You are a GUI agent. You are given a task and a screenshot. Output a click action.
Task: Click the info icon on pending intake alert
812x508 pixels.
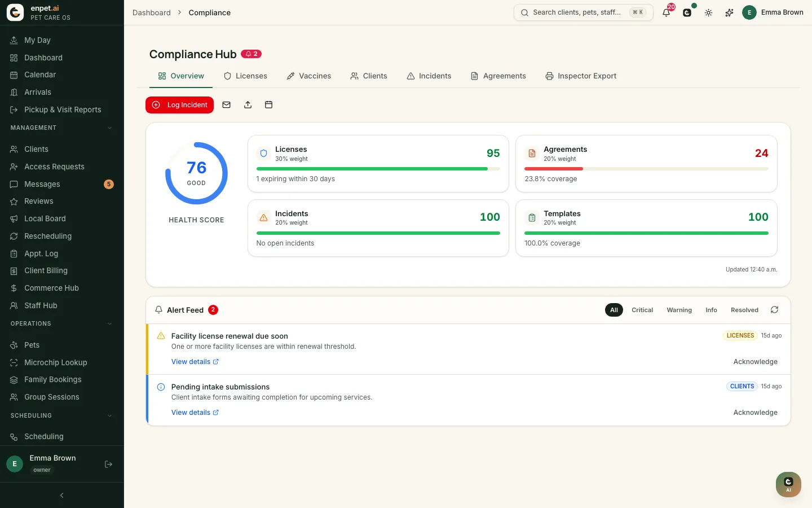tap(161, 387)
